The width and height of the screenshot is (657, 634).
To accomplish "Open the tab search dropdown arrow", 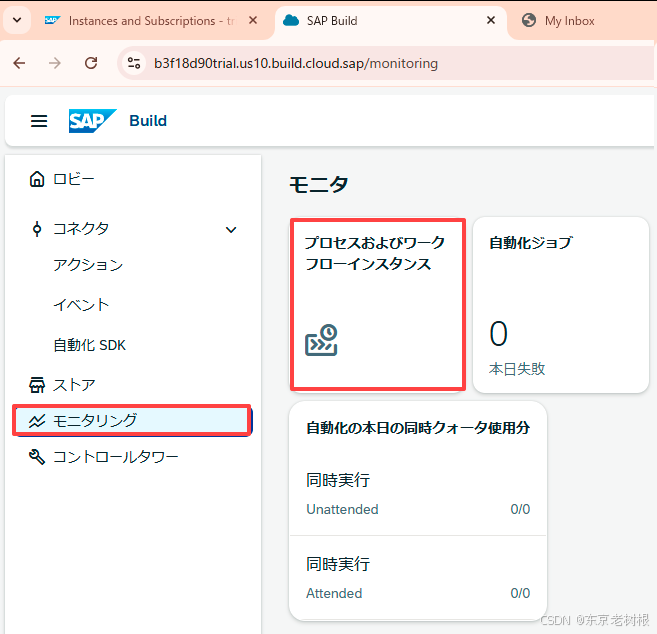I will tap(17, 20).
